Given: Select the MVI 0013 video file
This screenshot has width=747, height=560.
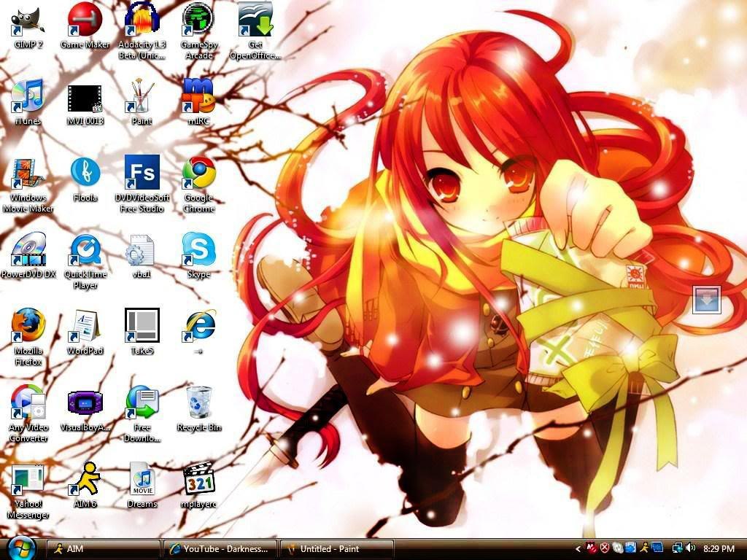Looking at the screenshot, I should (x=85, y=104).
